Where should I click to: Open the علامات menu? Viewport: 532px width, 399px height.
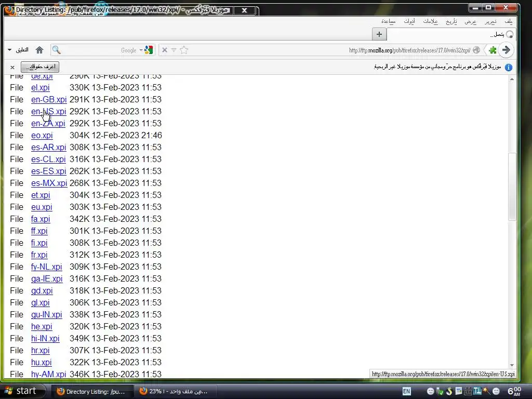tap(430, 21)
